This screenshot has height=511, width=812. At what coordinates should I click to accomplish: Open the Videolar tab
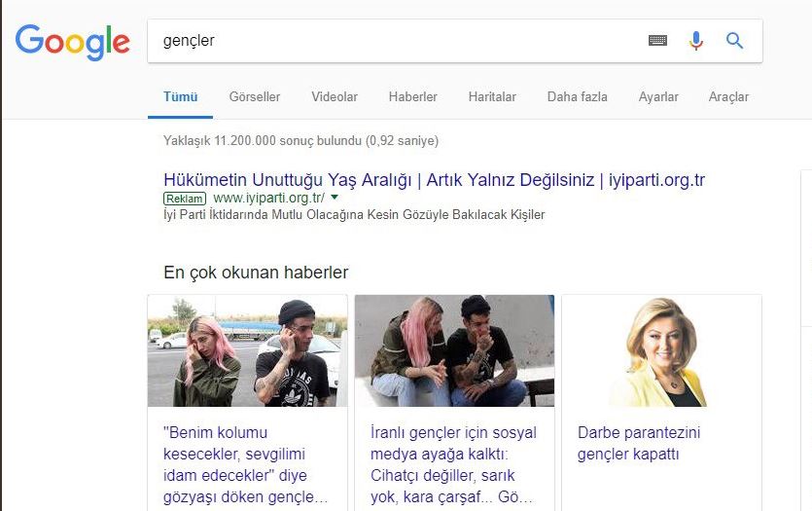pos(334,97)
